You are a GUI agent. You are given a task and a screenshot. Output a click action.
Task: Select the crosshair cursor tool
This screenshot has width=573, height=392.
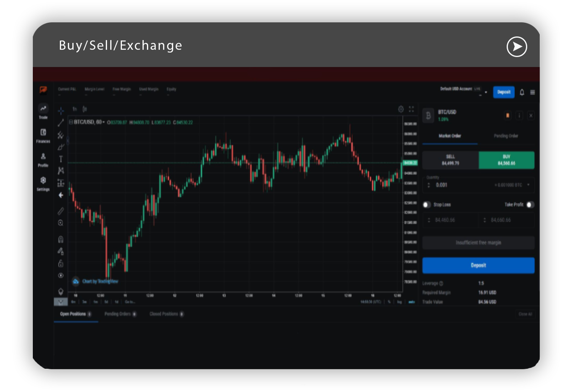tap(61, 110)
